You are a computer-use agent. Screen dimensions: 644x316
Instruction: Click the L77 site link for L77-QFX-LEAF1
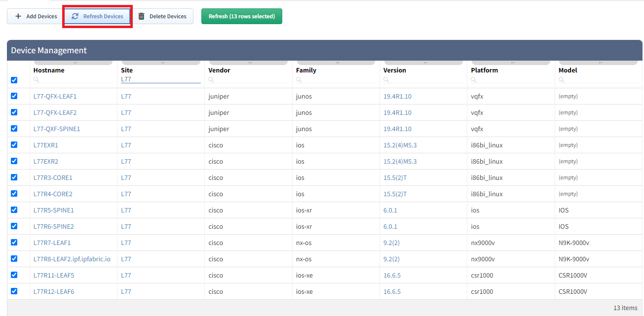point(126,96)
